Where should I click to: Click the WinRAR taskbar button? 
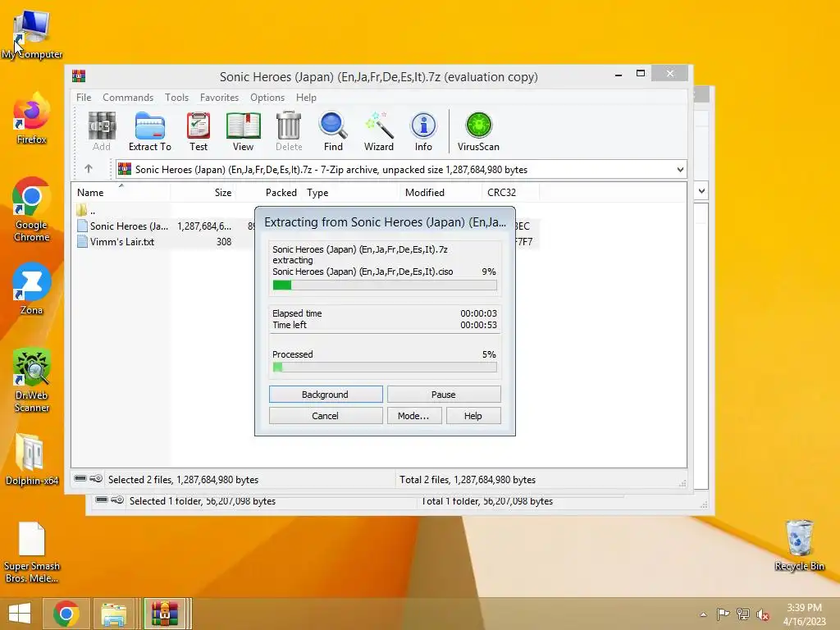point(164,614)
